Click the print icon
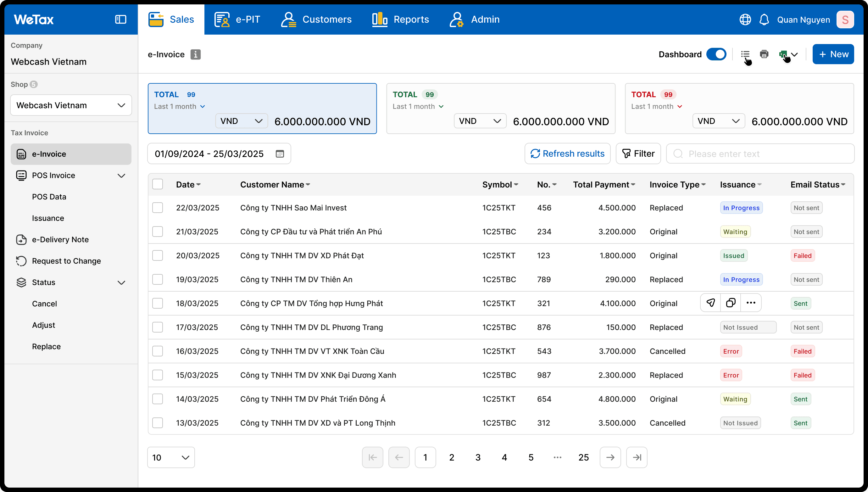The height and width of the screenshot is (492, 868). point(764,54)
